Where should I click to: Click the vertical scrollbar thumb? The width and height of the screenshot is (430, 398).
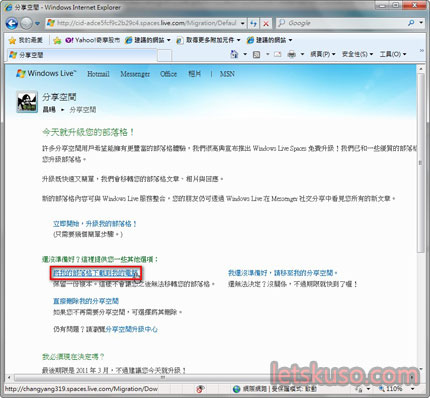pos(421,163)
